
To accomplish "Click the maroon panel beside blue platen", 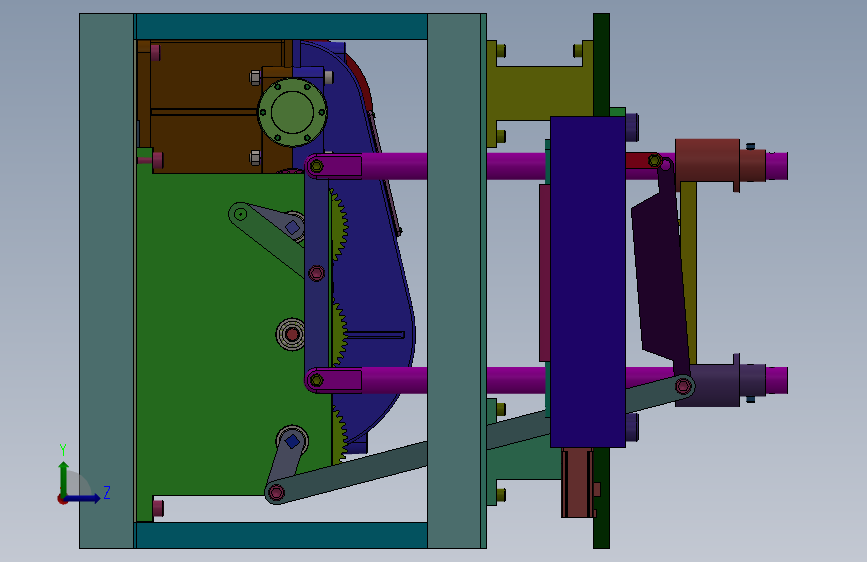I will 545,273.
